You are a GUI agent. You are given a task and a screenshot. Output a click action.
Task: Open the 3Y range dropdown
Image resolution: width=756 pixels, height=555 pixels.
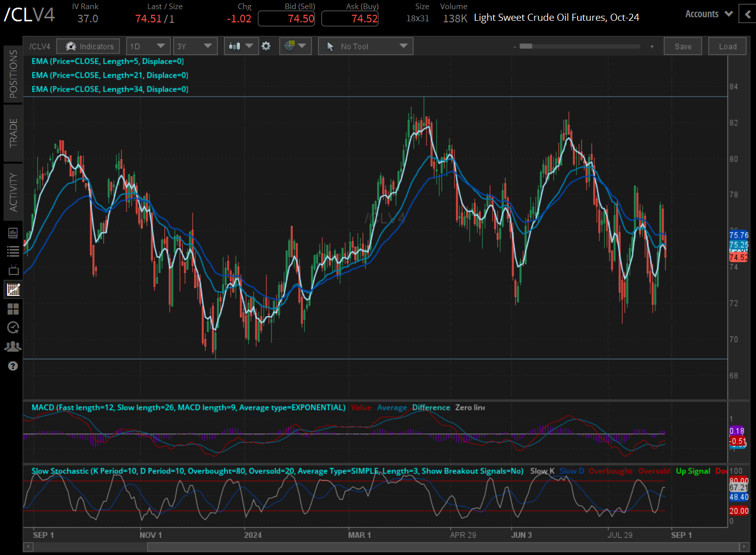click(x=195, y=46)
